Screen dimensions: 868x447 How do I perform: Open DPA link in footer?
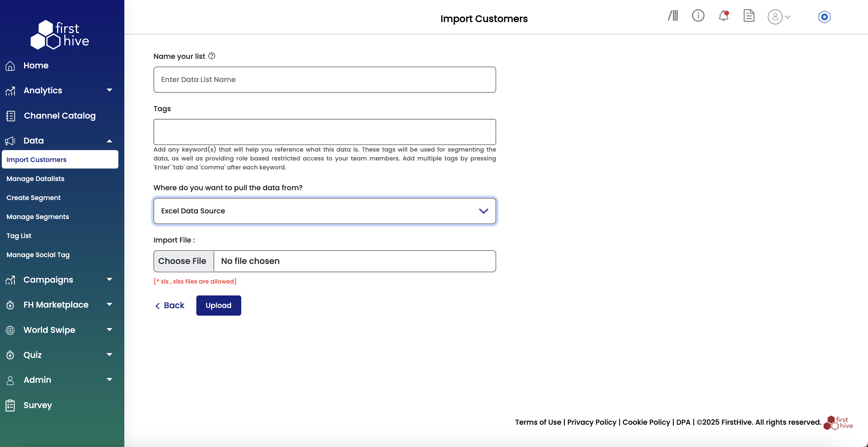[x=683, y=422]
